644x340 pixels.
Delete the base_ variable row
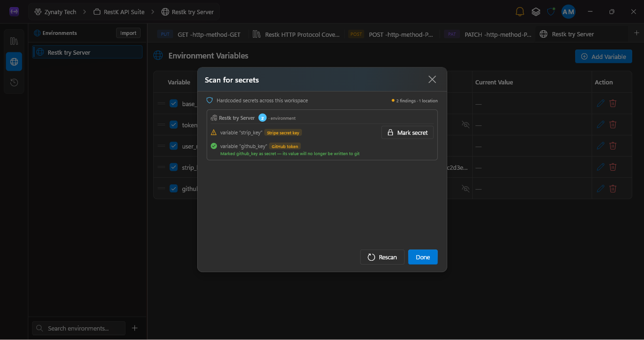(613, 103)
